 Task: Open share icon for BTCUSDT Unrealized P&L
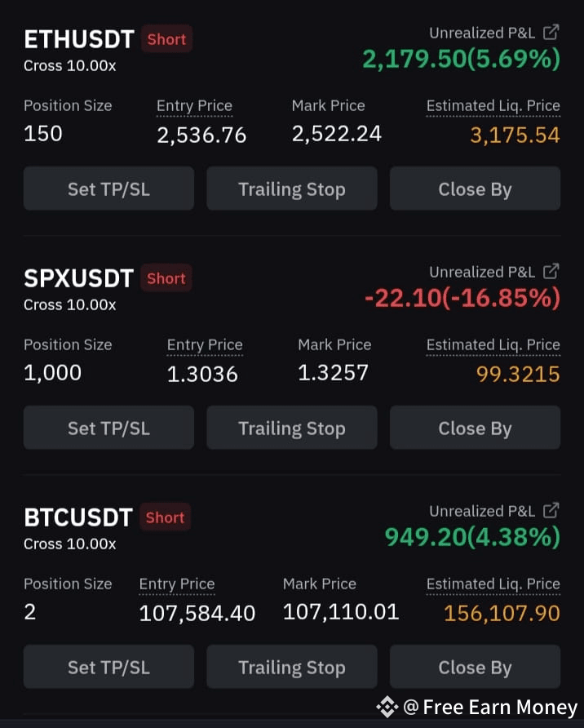pos(551,511)
